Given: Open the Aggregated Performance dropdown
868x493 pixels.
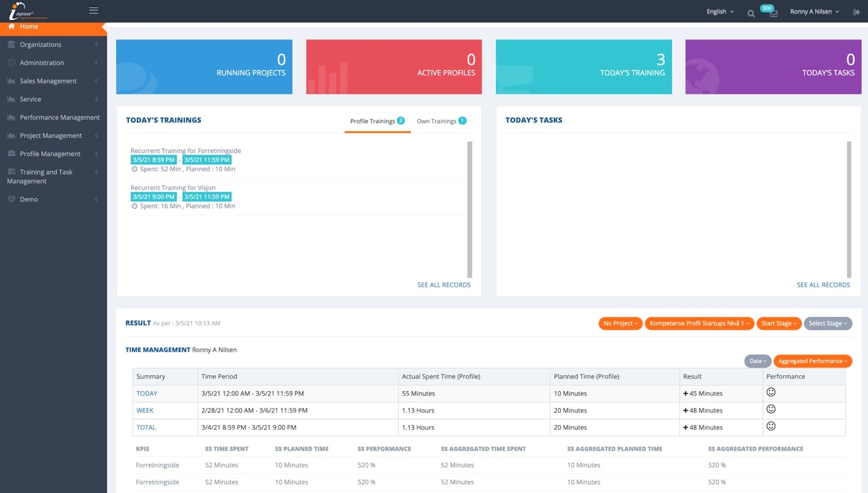Looking at the screenshot, I should pyautogui.click(x=812, y=361).
